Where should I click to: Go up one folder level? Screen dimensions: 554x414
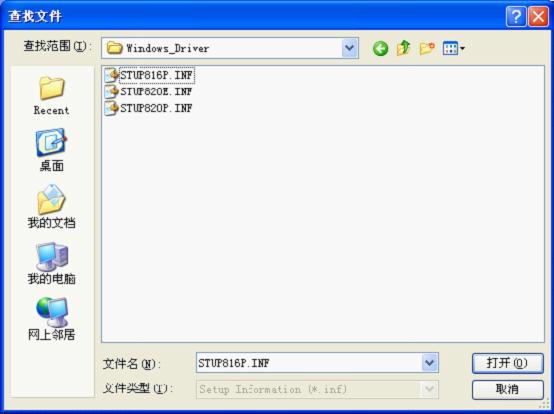403,48
